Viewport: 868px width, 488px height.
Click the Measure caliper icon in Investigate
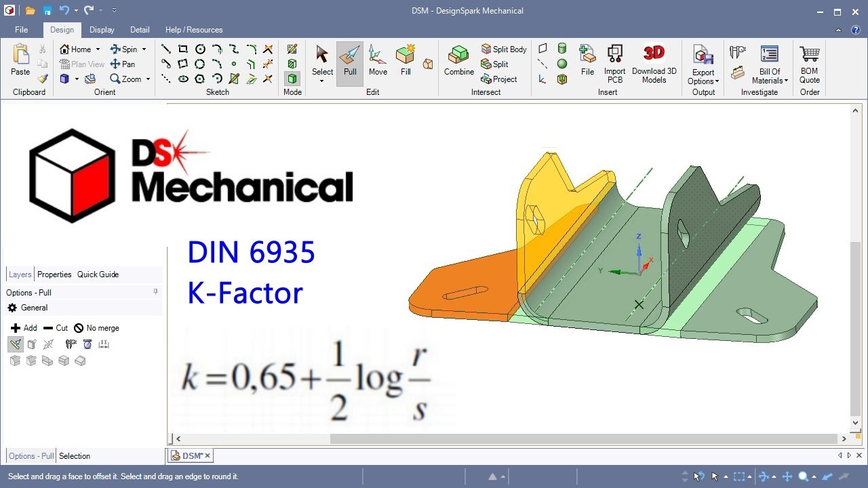point(738,52)
